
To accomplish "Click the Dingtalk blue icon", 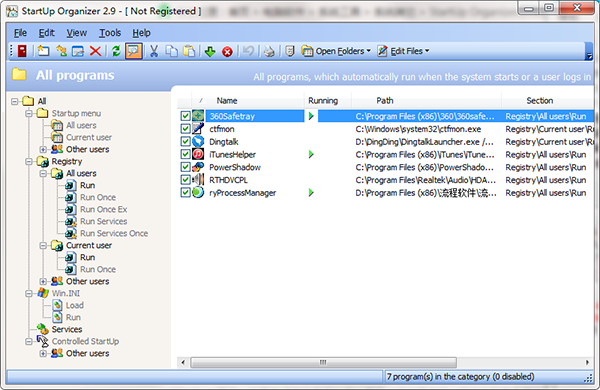I will point(198,141).
